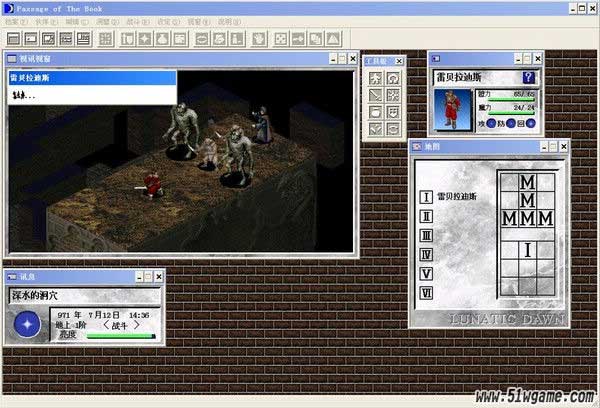Screen dimensions: 600x408
Task: Select party slot III on the map panel
Action: point(426,235)
